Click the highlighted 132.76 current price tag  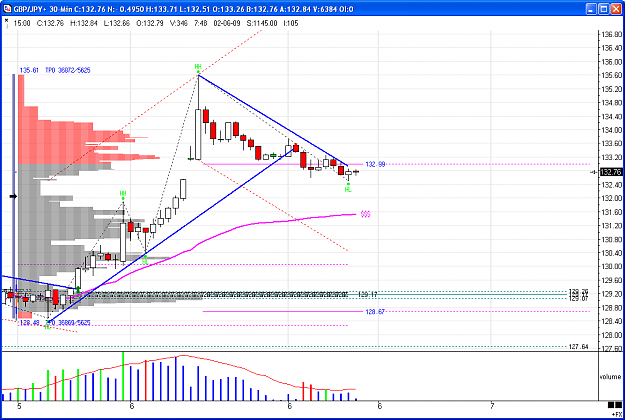tap(610, 172)
